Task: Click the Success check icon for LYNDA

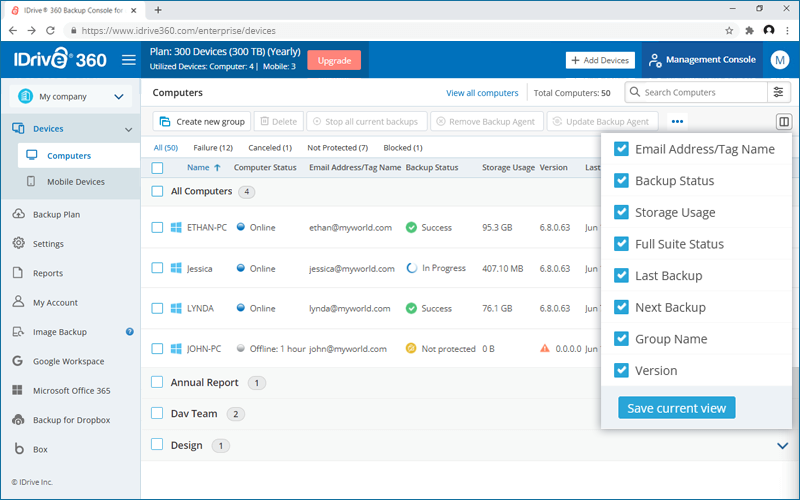Action: pyautogui.click(x=411, y=308)
